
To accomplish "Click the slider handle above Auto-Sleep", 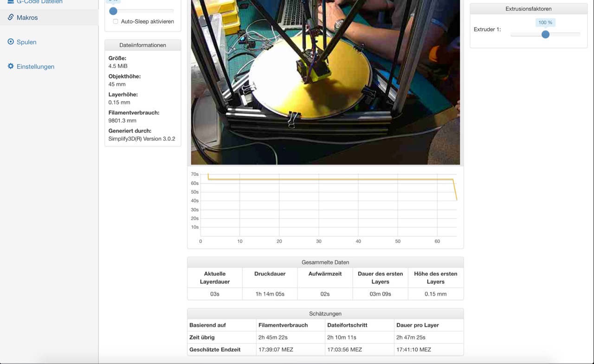I will [x=113, y=11].
